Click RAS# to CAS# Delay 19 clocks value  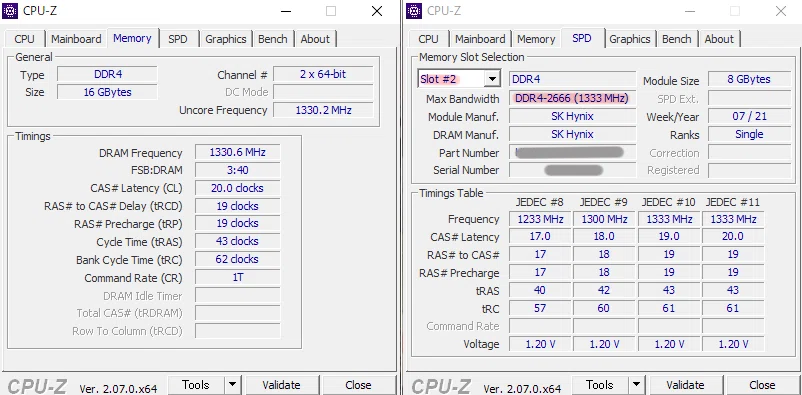point(237,206)
